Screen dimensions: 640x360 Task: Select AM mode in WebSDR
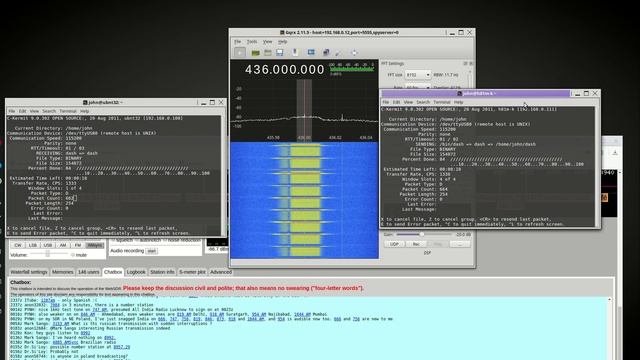(63, 245)
